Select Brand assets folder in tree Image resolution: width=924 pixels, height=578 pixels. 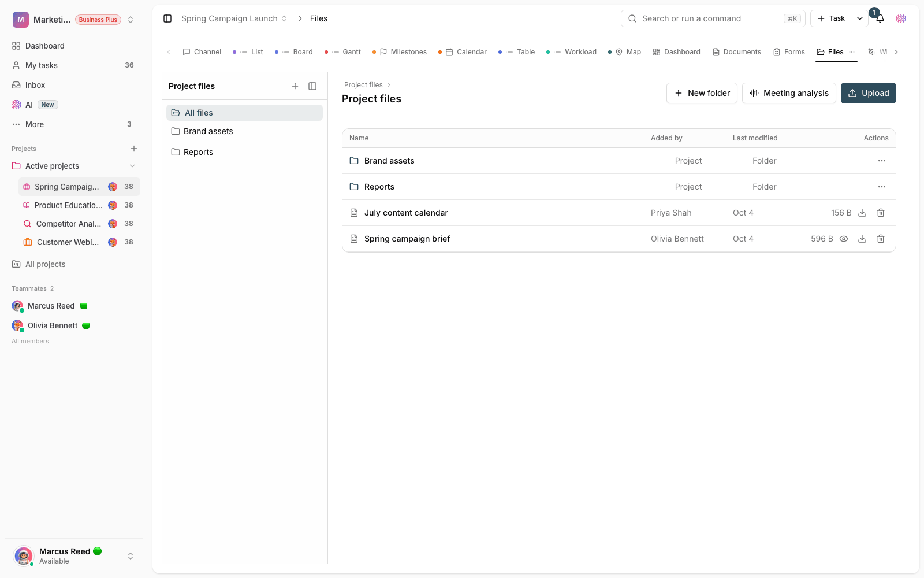pos(244,131)
